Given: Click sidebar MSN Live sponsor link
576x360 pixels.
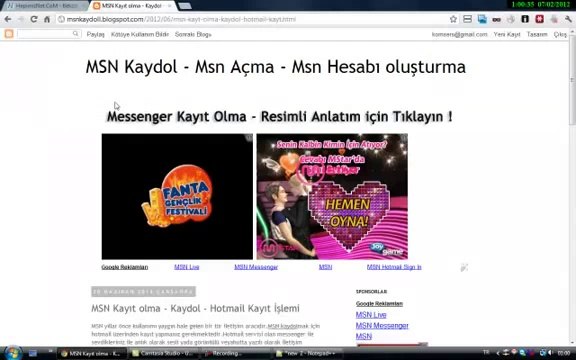Looking at the screenshot, I should click(371, 315).
